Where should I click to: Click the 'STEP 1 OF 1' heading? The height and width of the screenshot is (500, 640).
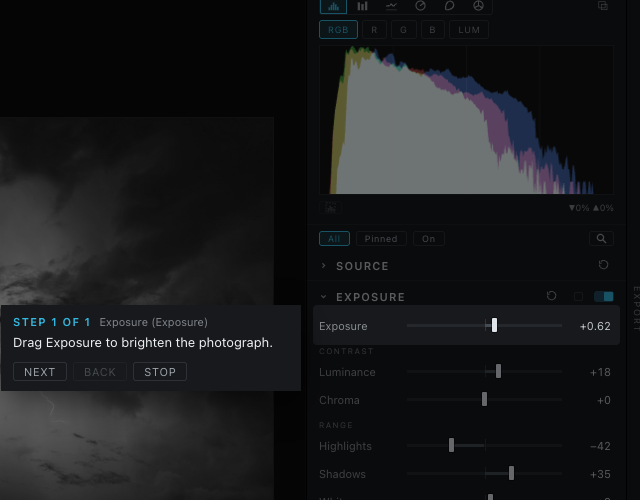pyautogui.click(x=52, y=322)
